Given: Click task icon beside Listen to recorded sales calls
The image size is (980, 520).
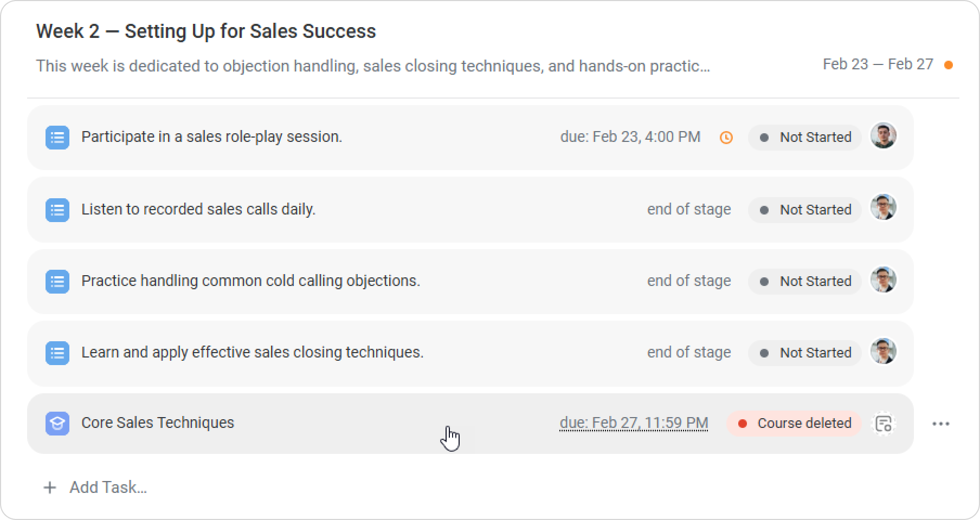Looking at the screenshot, I should (57, 210).
